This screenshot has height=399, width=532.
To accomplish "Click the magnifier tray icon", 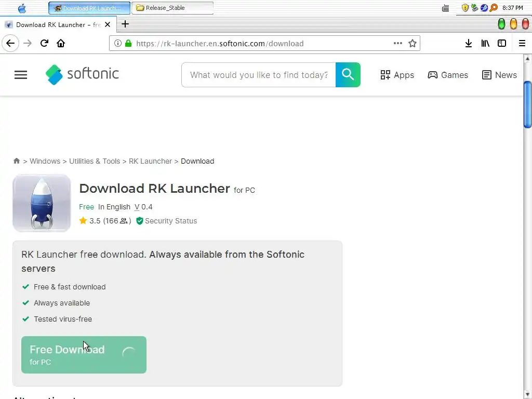I will pos(494,8).
